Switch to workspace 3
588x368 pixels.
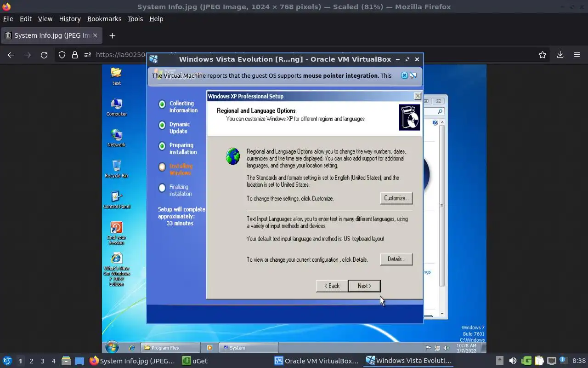tap(42, 361)
